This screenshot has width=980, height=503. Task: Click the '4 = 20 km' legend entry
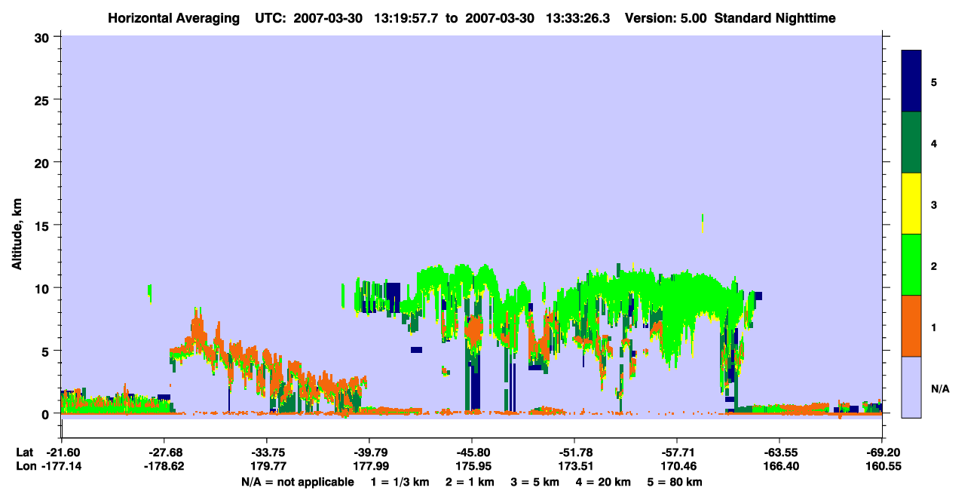click(605, 482)
